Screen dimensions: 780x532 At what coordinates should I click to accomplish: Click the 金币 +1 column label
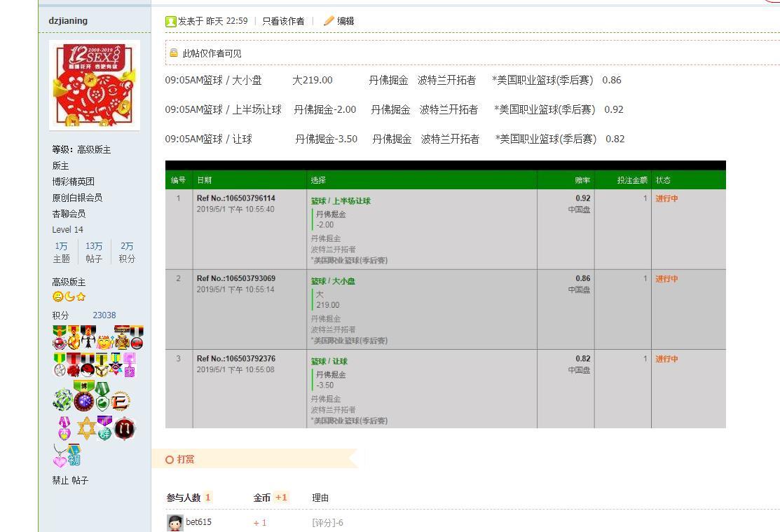point(271,498)
